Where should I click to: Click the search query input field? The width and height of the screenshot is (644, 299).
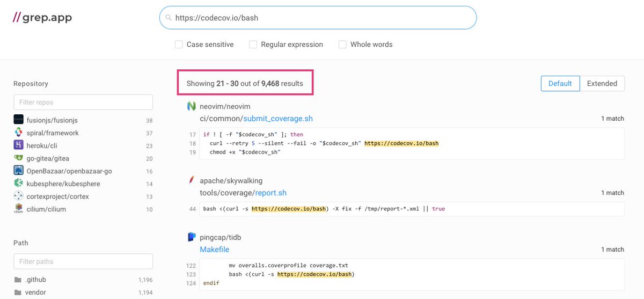(318, 18)
